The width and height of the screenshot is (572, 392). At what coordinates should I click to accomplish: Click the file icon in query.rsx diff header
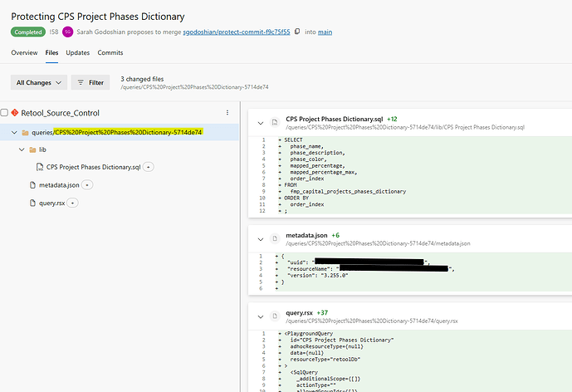click(x=276, y=316)
